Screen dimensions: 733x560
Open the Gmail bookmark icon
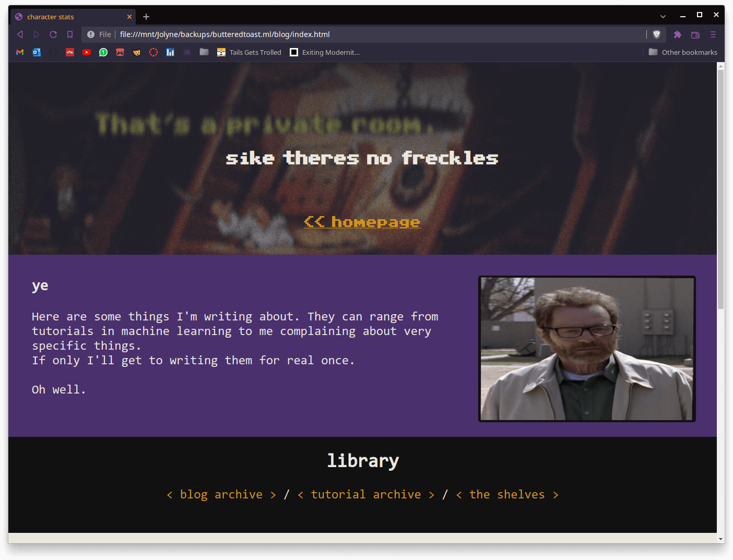point(20,52)
